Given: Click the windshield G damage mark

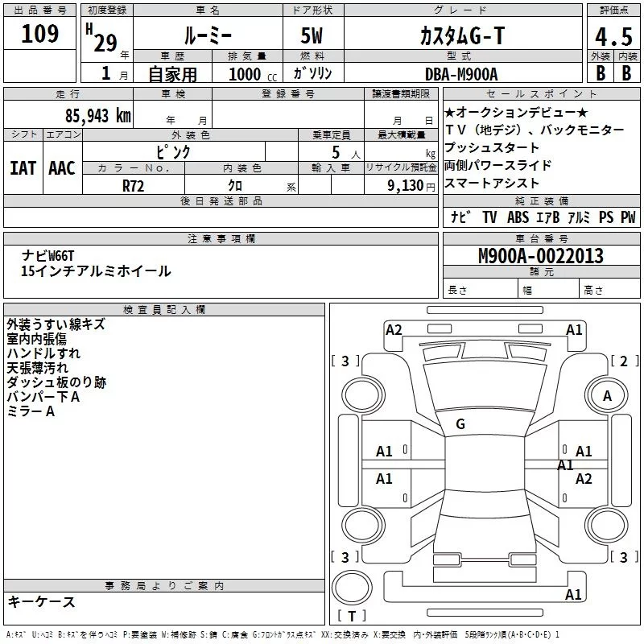Looking at the screenshot, I should [460, 424].
